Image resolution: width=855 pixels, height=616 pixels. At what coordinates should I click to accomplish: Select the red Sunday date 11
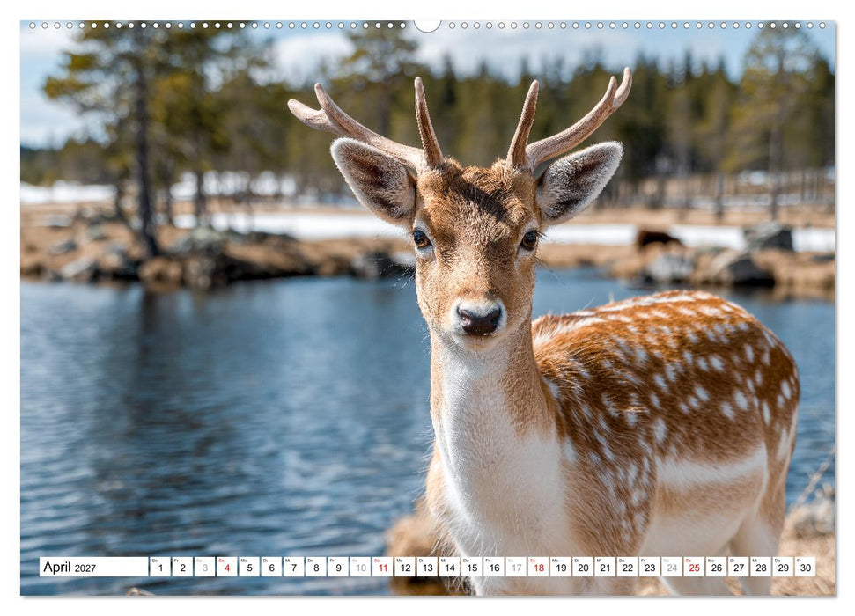click(x=383, y=567)
